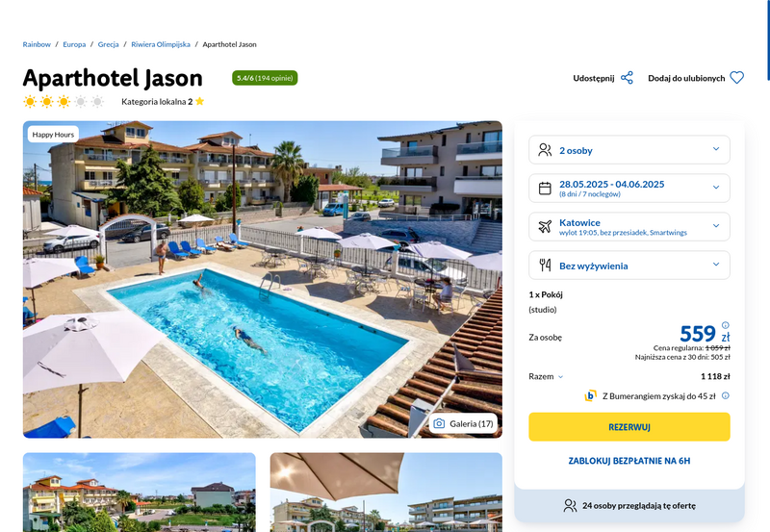770x532 pixels.
Task: Click the heart icon to add to favorites
Action: click(736, 78)
